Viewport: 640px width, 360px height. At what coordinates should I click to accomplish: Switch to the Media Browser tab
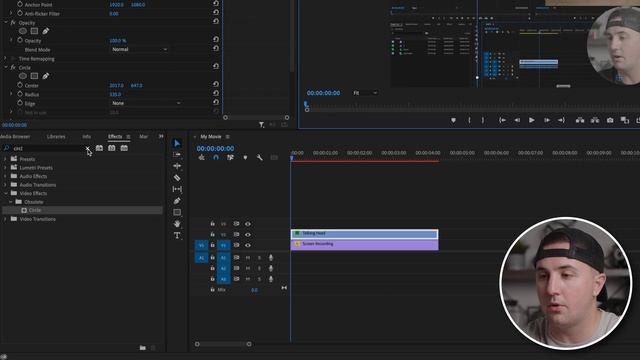pos(15,136)
